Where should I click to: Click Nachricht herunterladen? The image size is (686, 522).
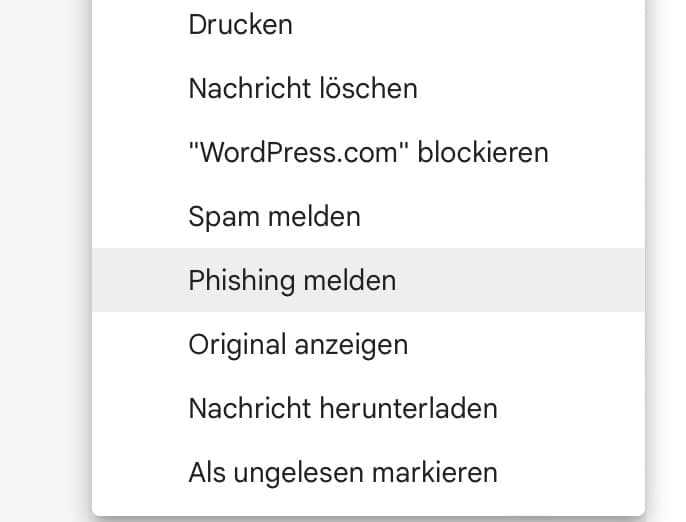[342, 408]
